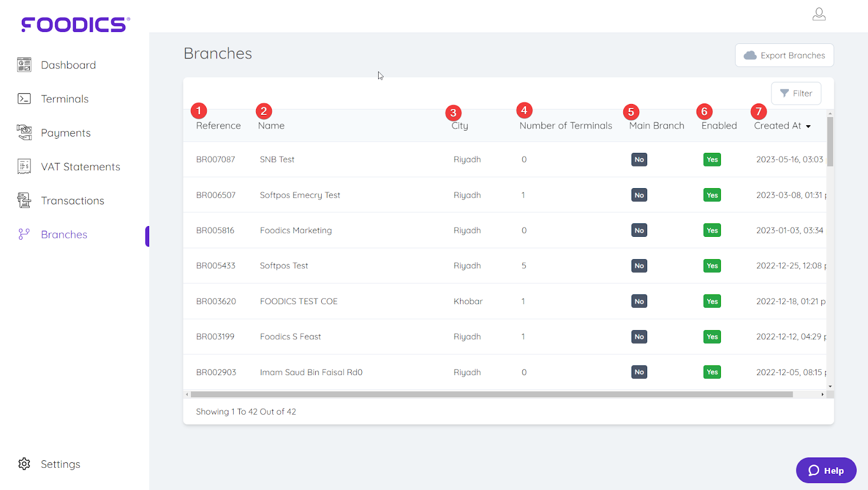Viewport: 868px width, 490px height.
Task: Toggle Enabled for FOODICS TEST COE
Action: [x=712, y=301]
